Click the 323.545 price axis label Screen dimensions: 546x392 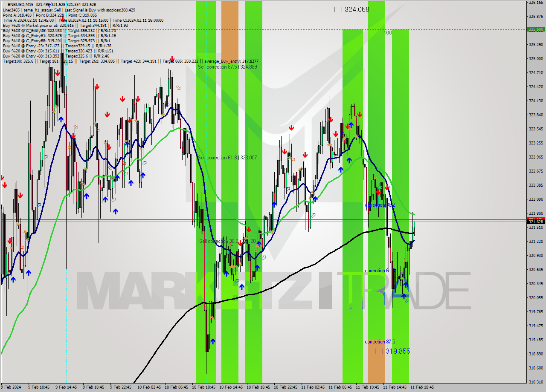tap(536, 129)
